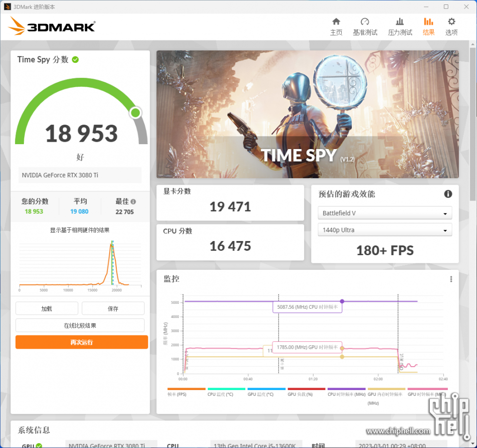Expand the 1440p Ultra preset dropdown

point(385,230)
